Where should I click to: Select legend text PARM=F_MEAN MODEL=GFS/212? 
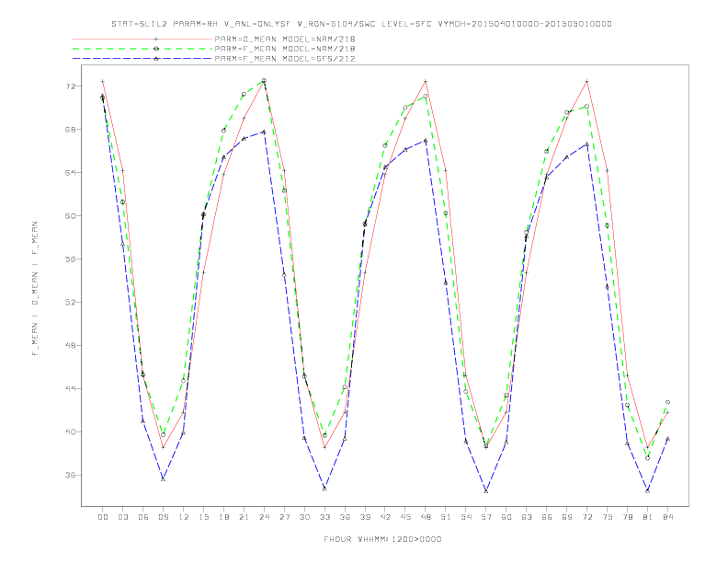[285, 59]
